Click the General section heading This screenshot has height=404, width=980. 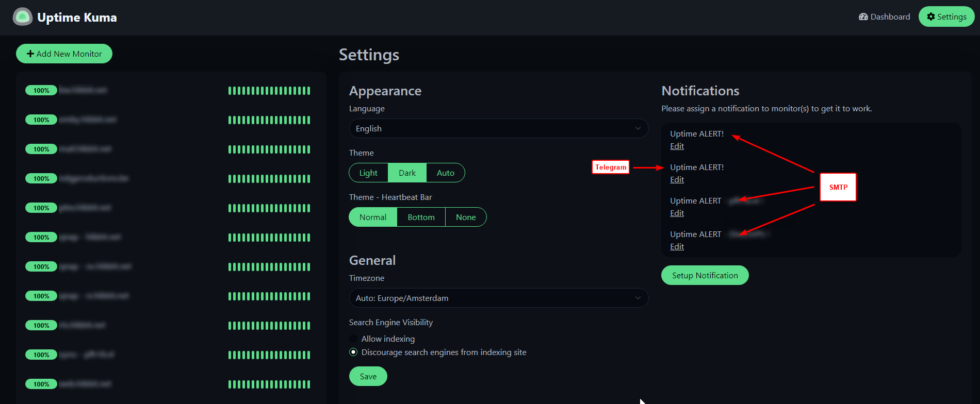(372, 260)
